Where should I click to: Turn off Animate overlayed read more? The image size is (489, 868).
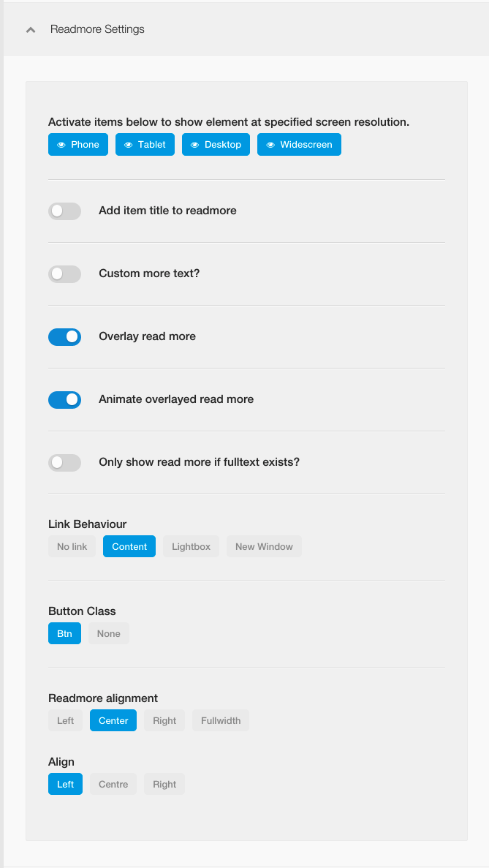(x=65, y=400)
